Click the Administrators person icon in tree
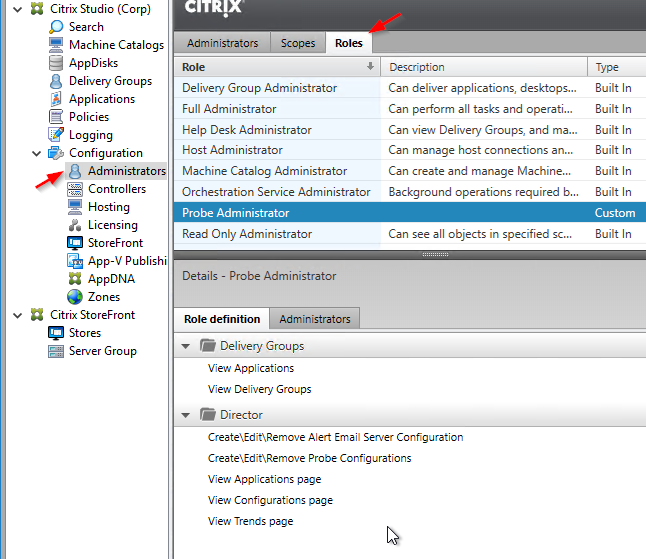This screenshot has height=559, width=646. (x=75, y=171)
